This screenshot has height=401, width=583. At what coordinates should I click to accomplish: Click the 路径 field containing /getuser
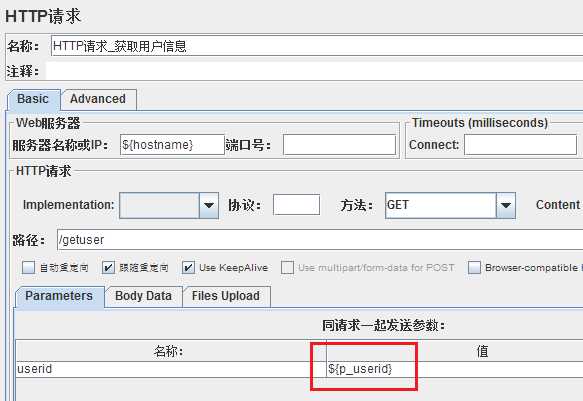320,240
